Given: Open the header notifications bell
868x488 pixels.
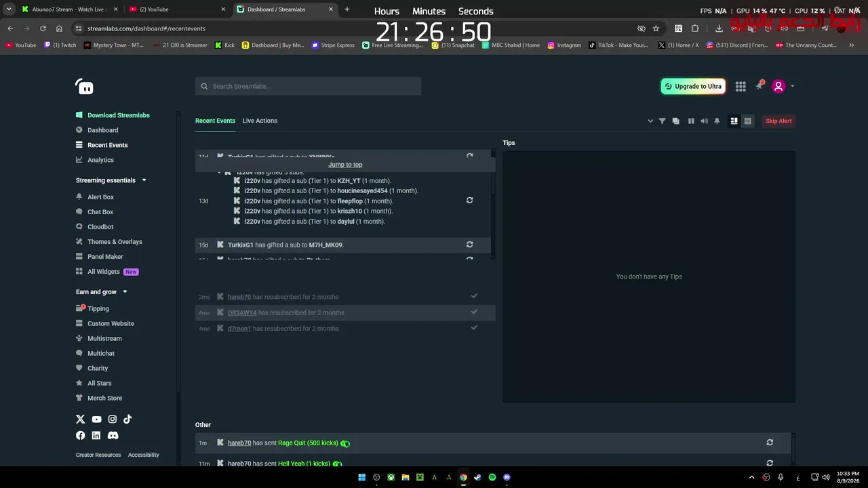Looking at the screenshot, I should (759, 86).
